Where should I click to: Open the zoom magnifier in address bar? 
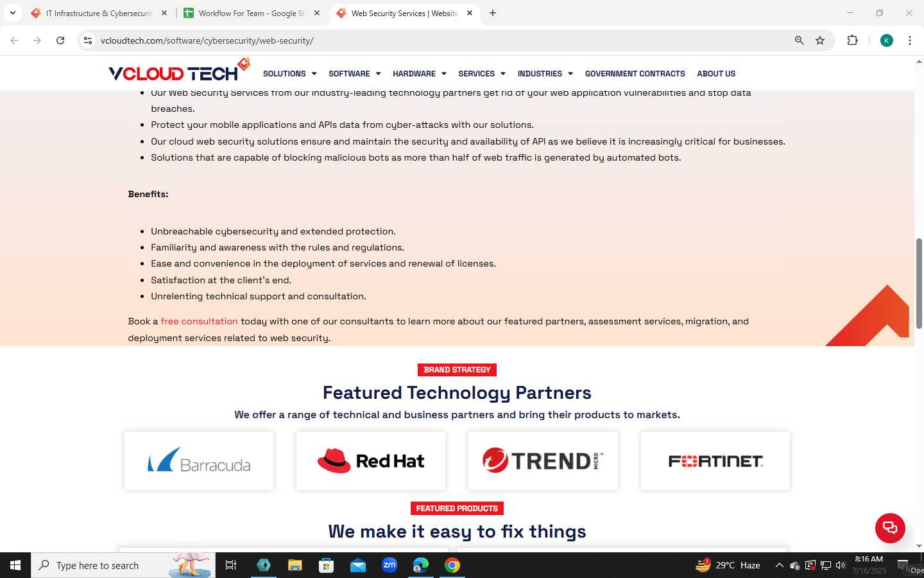(x=799, y=40)
